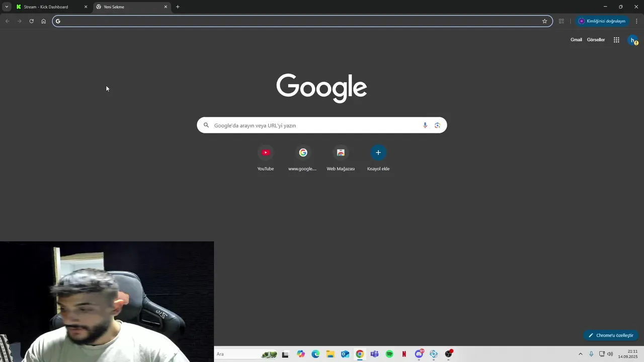Open the Google apps grid
The image size is (644, 362).
(x=616, y=40)
